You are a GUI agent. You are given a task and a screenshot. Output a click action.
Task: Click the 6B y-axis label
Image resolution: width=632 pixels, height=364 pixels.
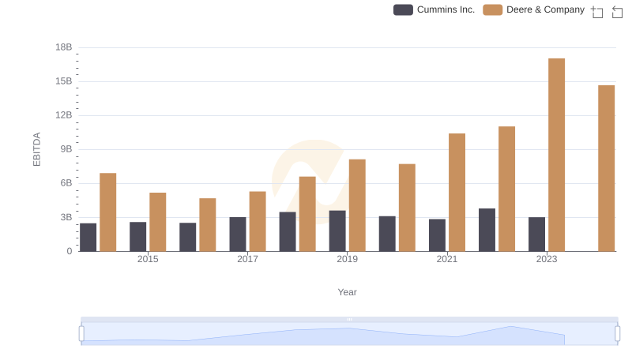[66, 183]
